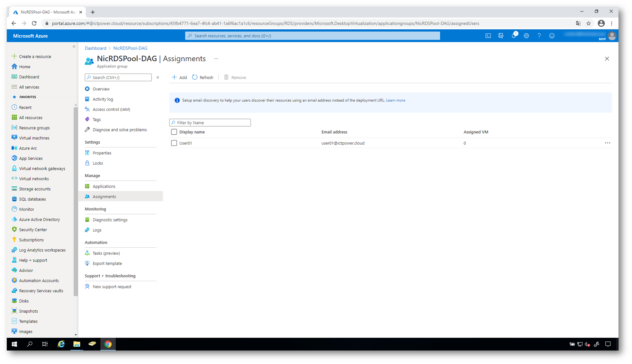Click the NicRDSPool-DAG breadcrumb link
This screenshot has height=364, width=632.
click(130, 48)
